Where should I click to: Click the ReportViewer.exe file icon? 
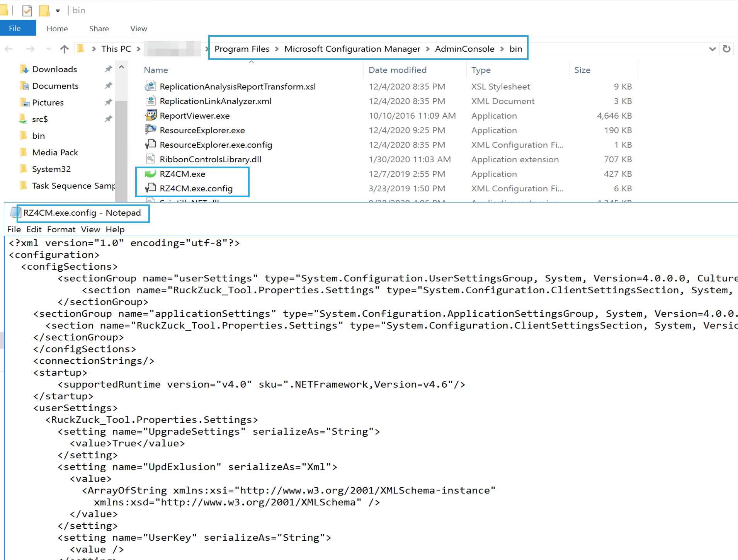pos(150,116)
